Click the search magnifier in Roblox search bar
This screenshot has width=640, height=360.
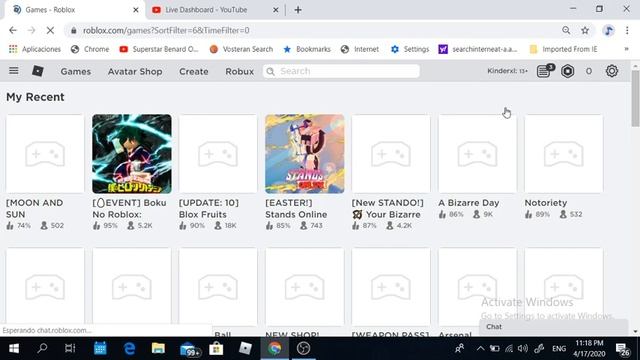pyautogui.click(x=270, y=71)
